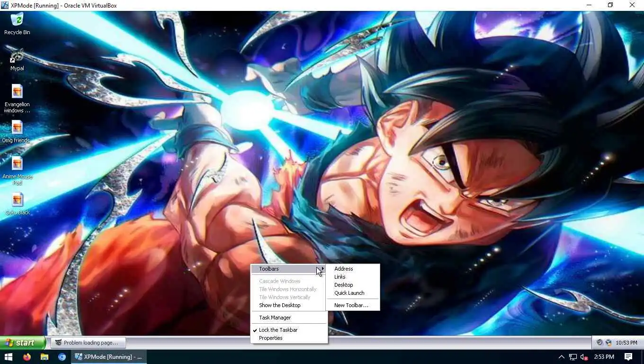This screenshot has height=364, width=644.
Task: Launch Firefox from host taskbar
Action: click(27, 357)
